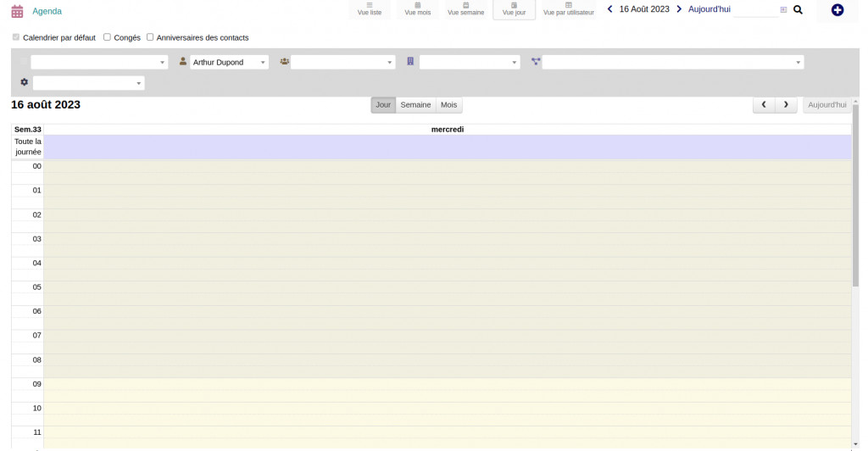Click the user icon beside Arthur Dupond

coord(183,61)
